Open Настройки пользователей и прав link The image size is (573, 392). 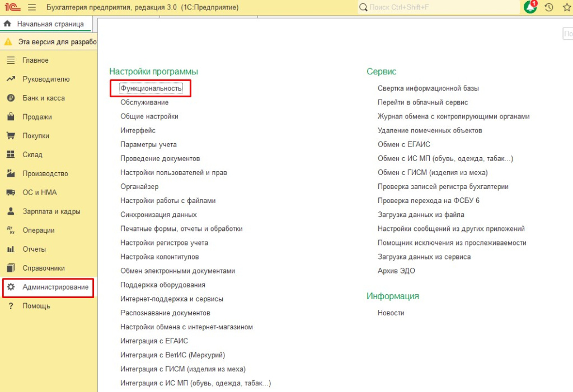173,172
